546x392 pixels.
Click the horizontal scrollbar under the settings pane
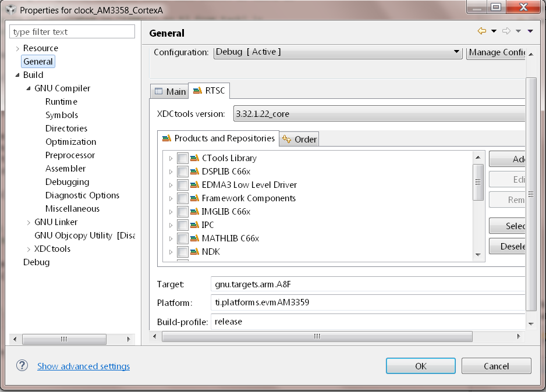pos(317,336)
